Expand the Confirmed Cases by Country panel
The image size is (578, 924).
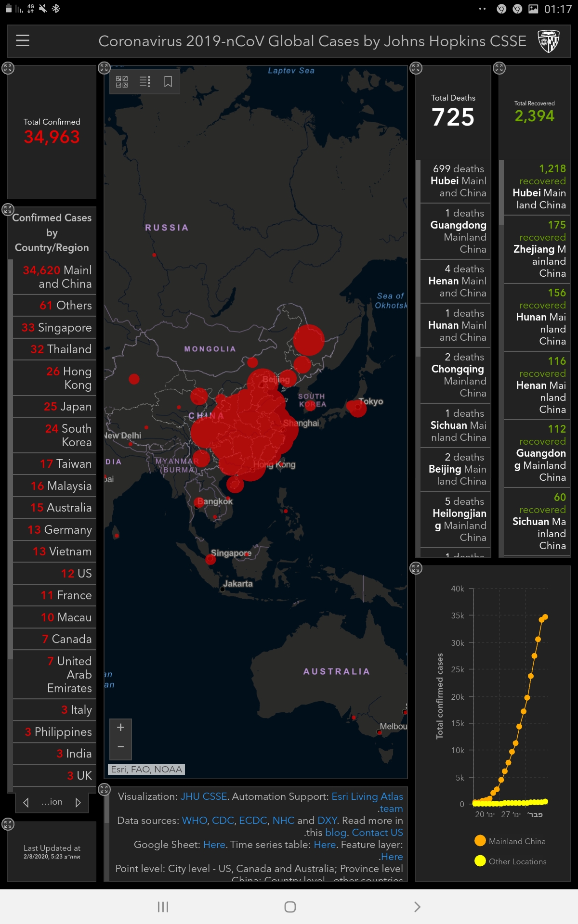click(8, 209)
